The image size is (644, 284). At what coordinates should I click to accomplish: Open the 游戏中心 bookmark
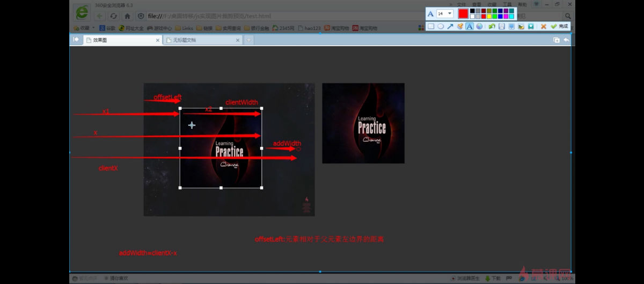[159, 28]
